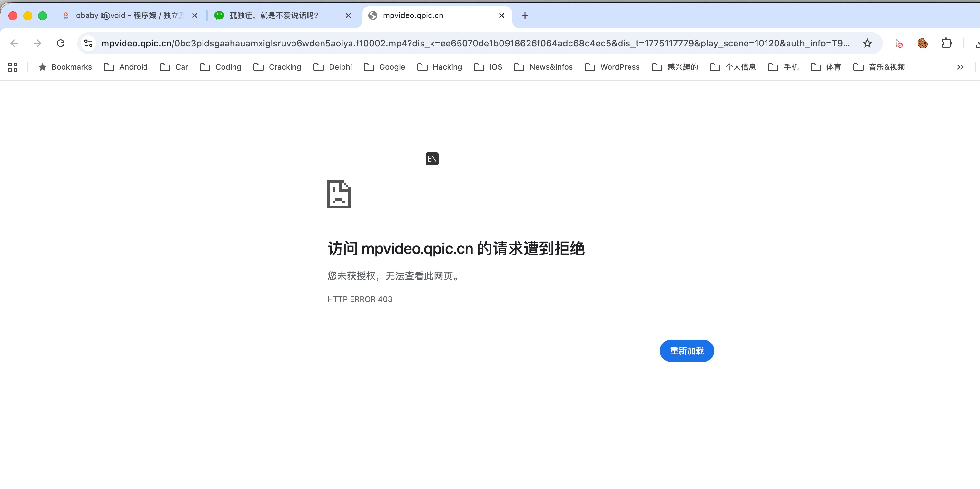Click the page reload icon
This screenshot has width=980, height=489.
[x=61, y=43]
